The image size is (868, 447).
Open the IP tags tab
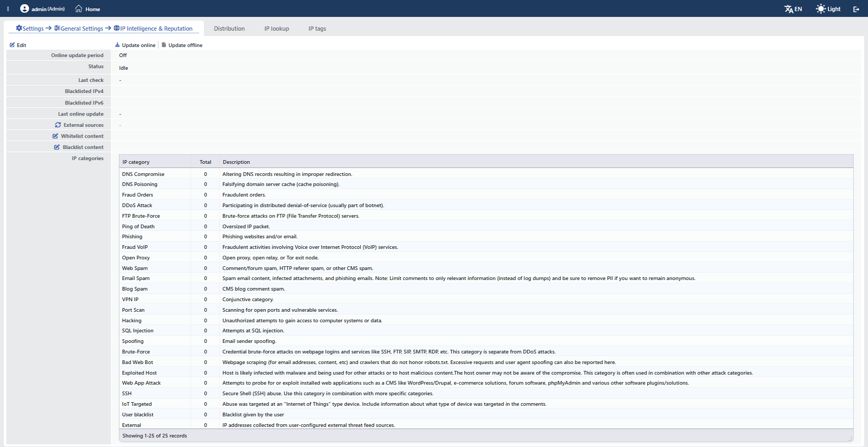pyautogui.click(x=317, y=29)
